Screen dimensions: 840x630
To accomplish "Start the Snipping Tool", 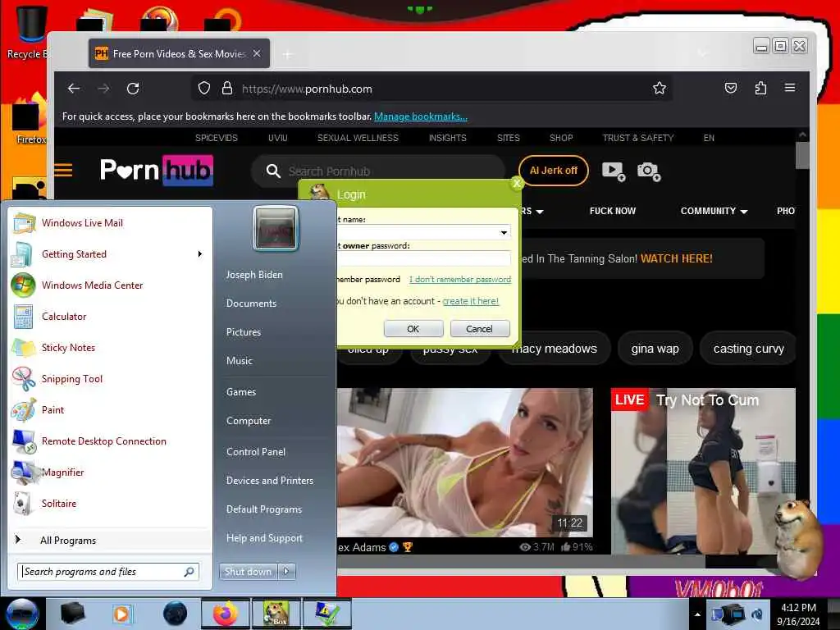I will coord(110,379).
